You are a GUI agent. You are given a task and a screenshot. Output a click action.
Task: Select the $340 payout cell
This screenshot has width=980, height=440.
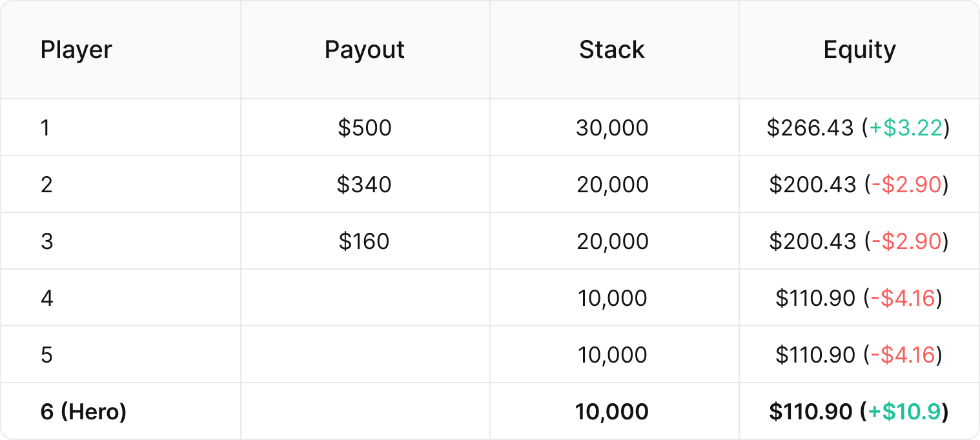pyautogui.click(x=365, y=185)
